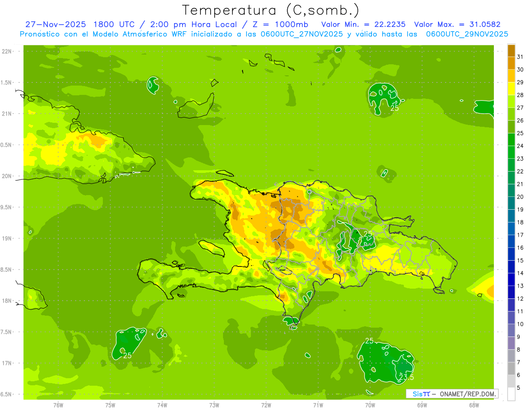Click the '74W' longitude label

click(162, 405)
